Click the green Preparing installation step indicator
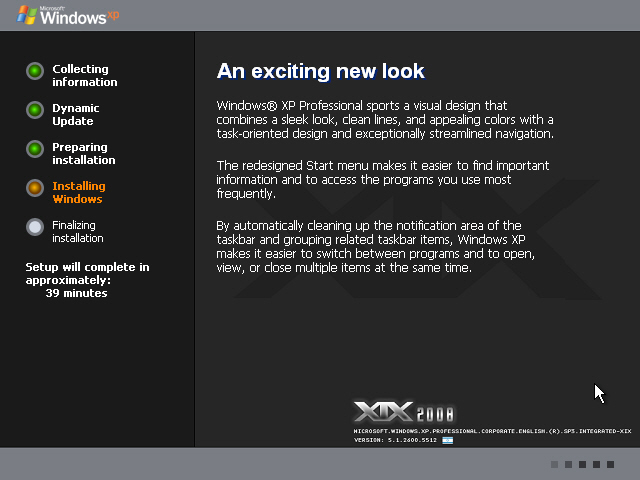640x480 pixels. click(x=35, y=149)
